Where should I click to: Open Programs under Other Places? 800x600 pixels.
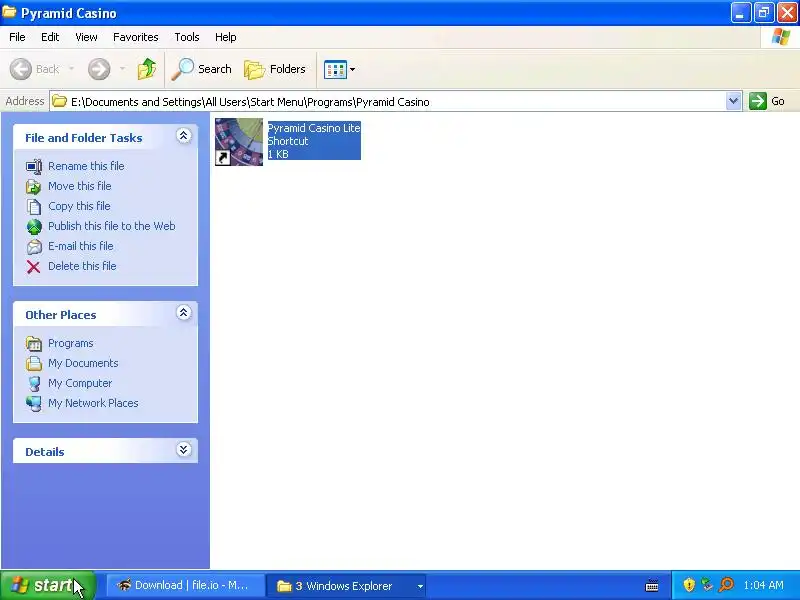coord(70,343)
